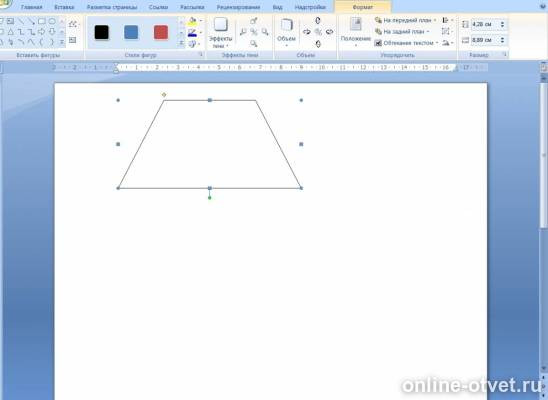
Task: Switch to the Вставка ribbon tab
Action: pyautogui.click(x=64, y=7)
